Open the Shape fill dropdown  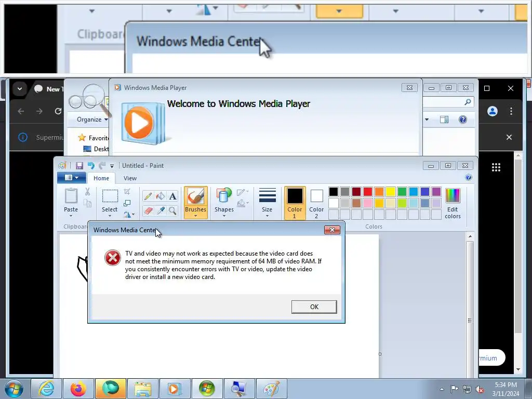coord(242,203)
